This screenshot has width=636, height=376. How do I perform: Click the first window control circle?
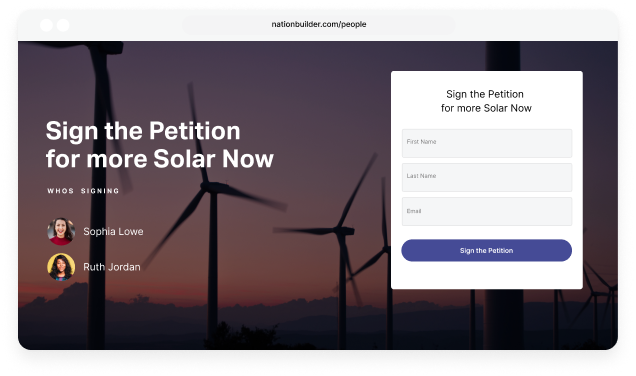tap(46, 25)
